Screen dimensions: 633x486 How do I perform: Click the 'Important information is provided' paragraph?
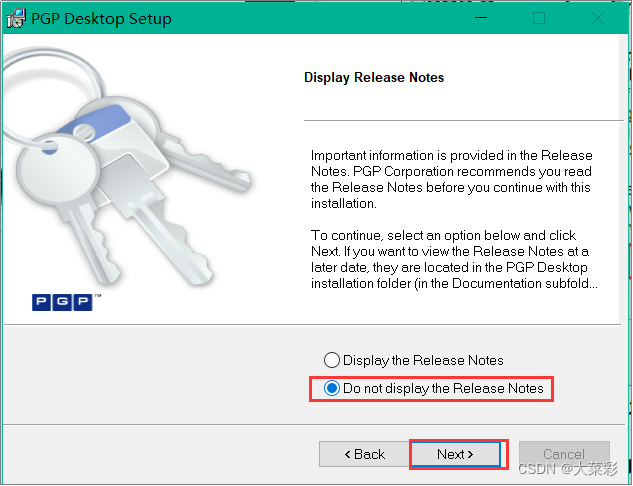pyautogui.click(x=451, y=179)
